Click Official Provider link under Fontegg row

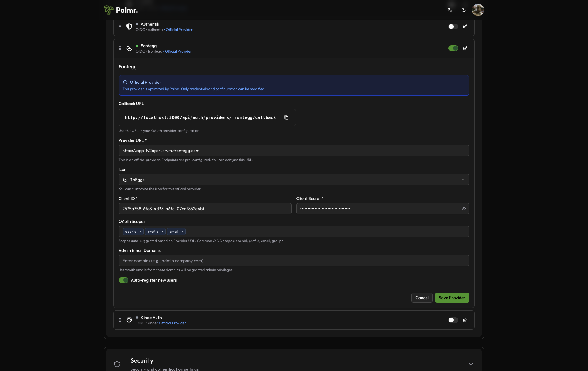click(x=178, y=51)
